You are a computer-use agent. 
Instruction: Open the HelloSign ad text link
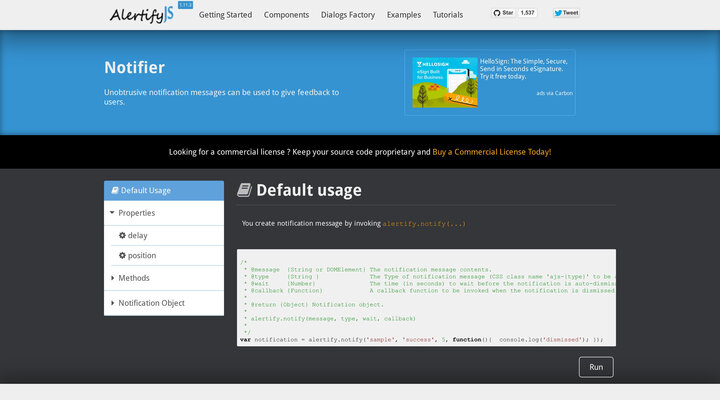coord(524,69)
